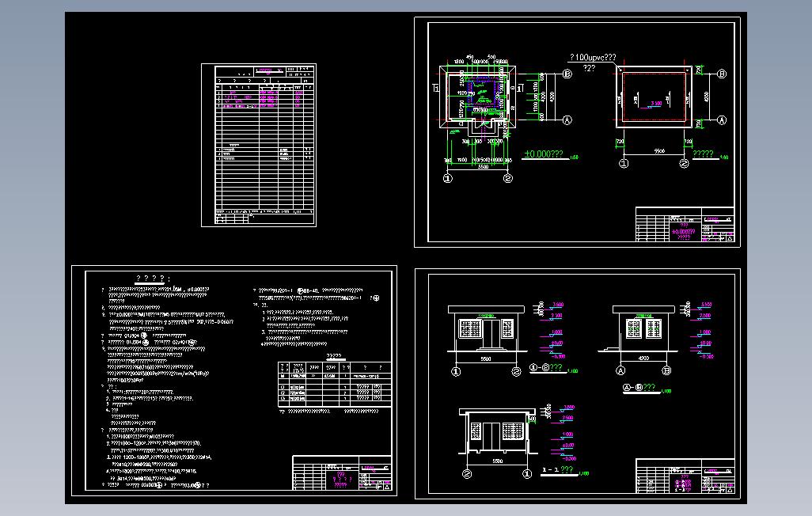Select top 3.500 level mark beside front elevation

click(556, 305)
